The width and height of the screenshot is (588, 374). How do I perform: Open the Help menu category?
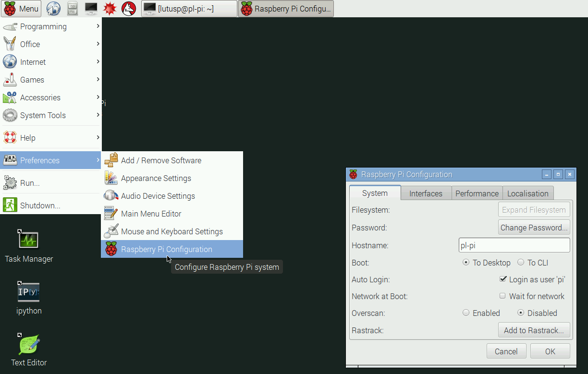point(51,138)
